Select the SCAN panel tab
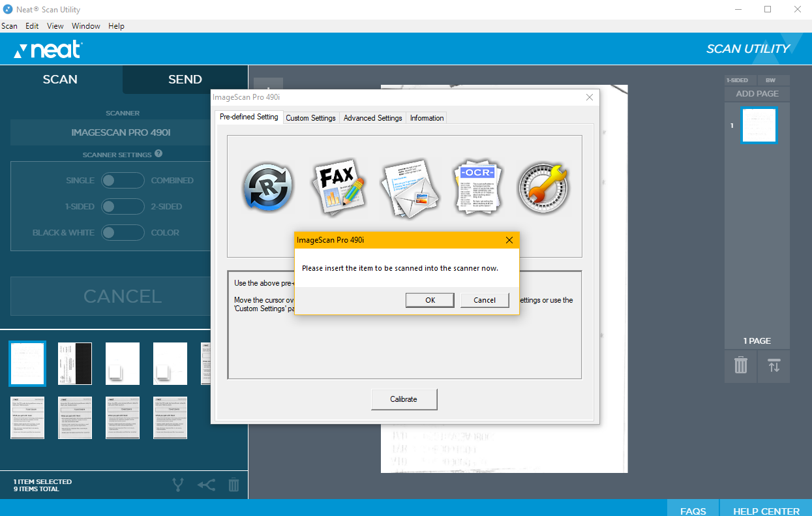 (61, 80)
